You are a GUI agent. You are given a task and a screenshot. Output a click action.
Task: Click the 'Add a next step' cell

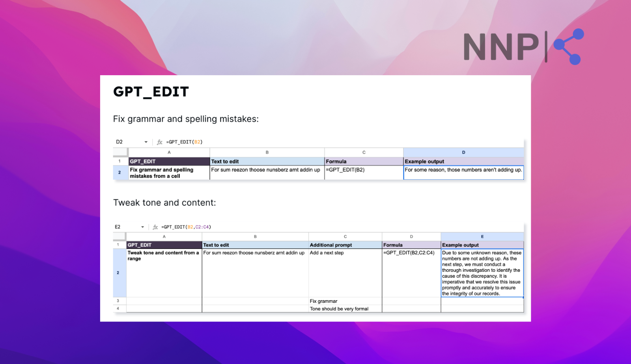[345, 273]
